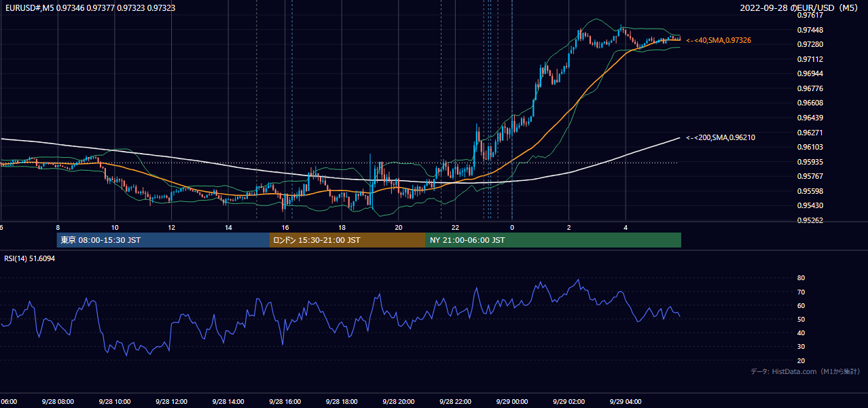Click hour tick 14 under price chart
Screen dimensions: 868x408
(228, 228)
